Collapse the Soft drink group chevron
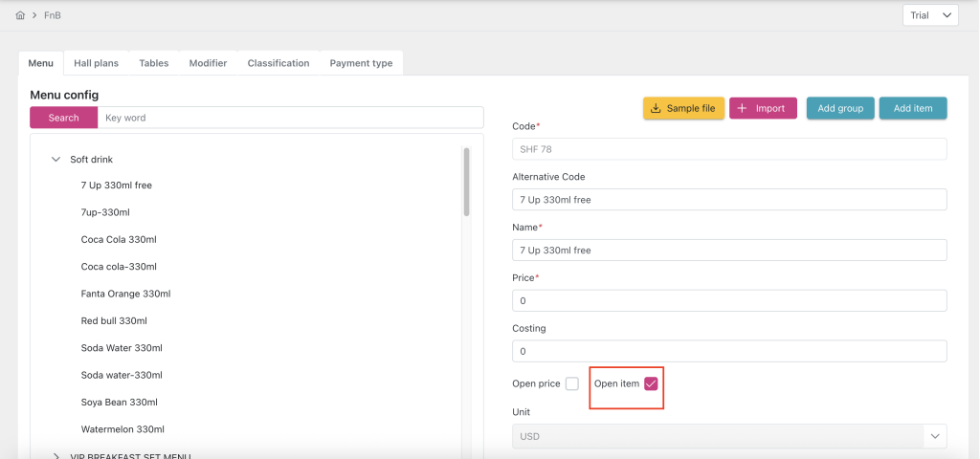 (56, 160)
